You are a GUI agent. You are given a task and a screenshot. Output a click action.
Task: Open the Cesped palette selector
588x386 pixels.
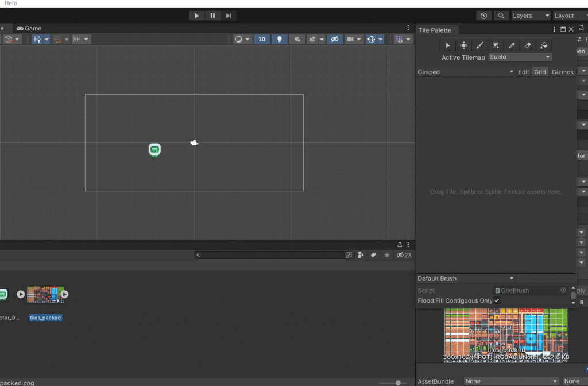pos(465,71)
